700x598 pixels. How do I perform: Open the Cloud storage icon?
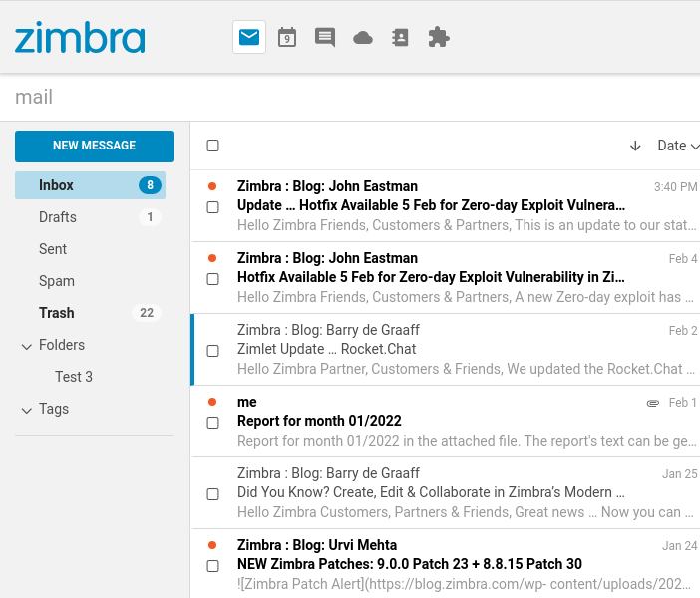(363, 38)
